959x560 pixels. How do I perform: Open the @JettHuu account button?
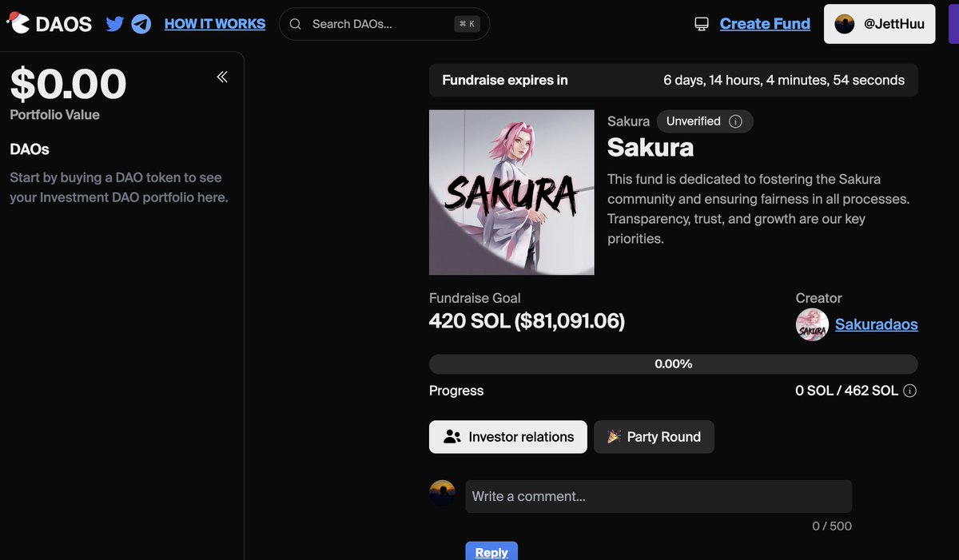point(880,24)
